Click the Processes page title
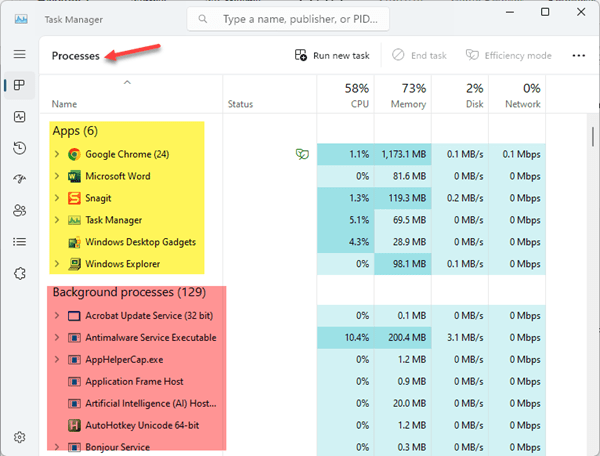 coord(75,56)
